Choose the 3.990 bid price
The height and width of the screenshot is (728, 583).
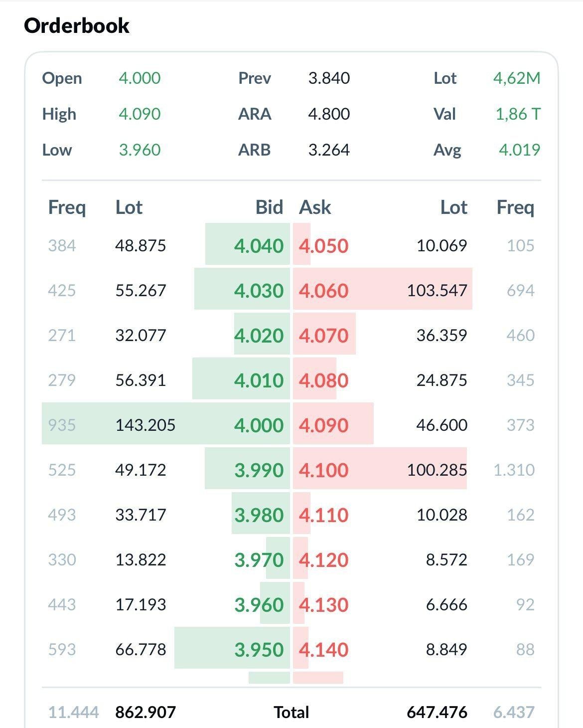(x=259, y=470)
